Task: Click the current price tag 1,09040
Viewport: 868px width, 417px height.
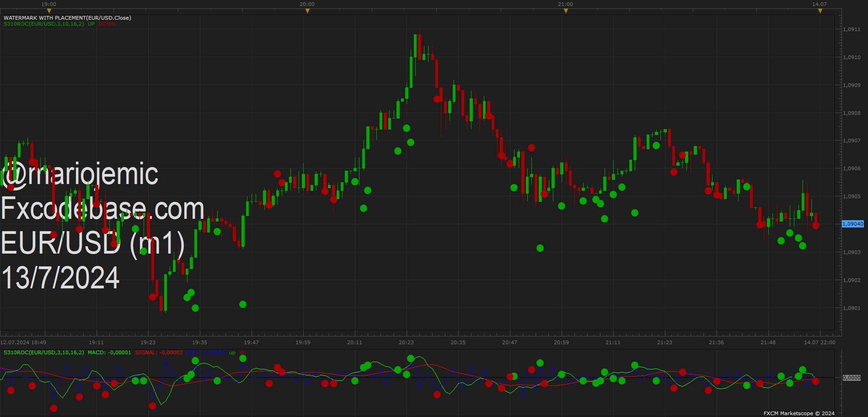Action: pos(853,224)
